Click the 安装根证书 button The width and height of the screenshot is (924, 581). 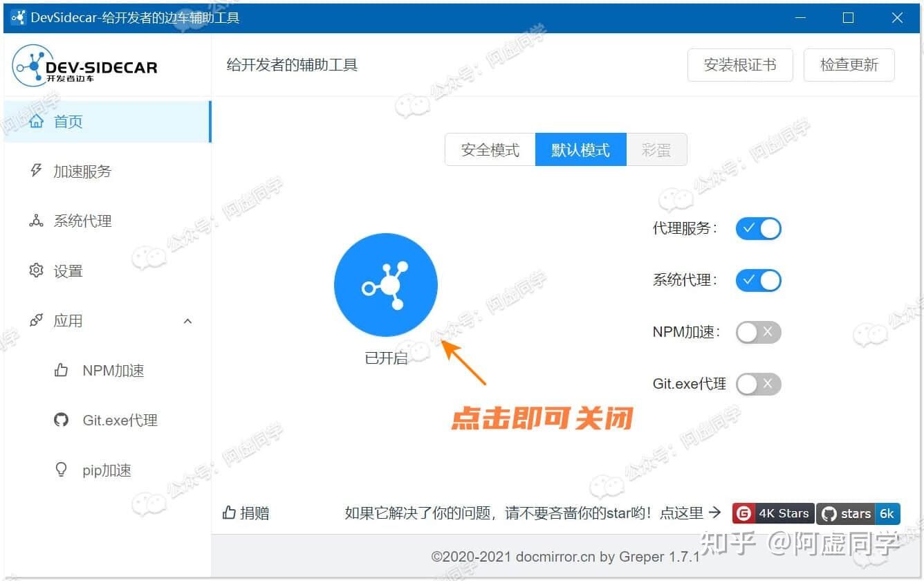coord(739,65)
